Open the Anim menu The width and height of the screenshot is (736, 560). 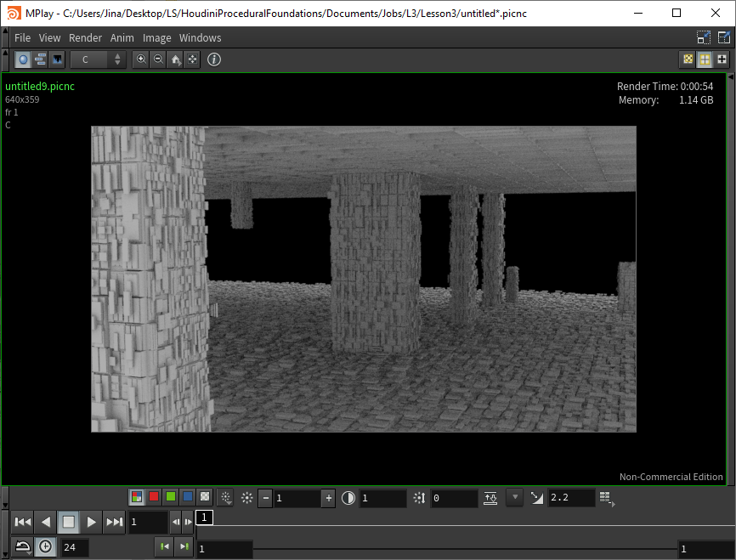point(122,37)
